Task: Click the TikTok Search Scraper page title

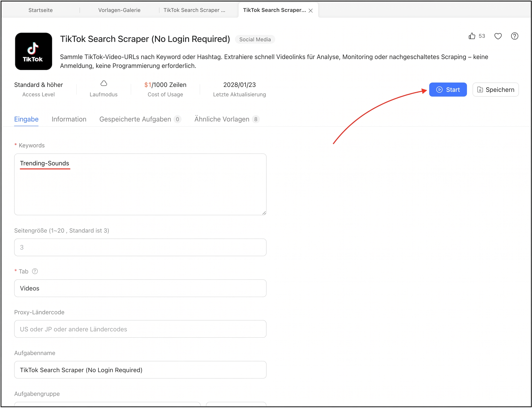Action: (x=145, y=39)
